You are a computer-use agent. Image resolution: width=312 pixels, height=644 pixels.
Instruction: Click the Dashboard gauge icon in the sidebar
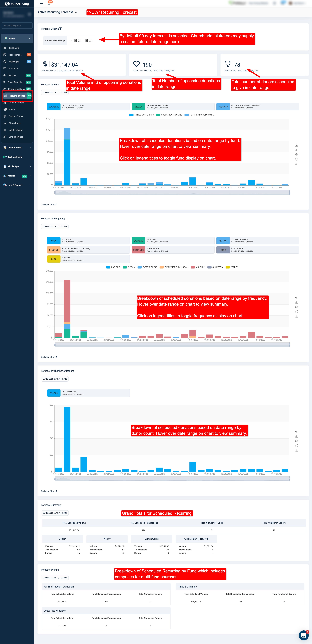click(5, 48)
